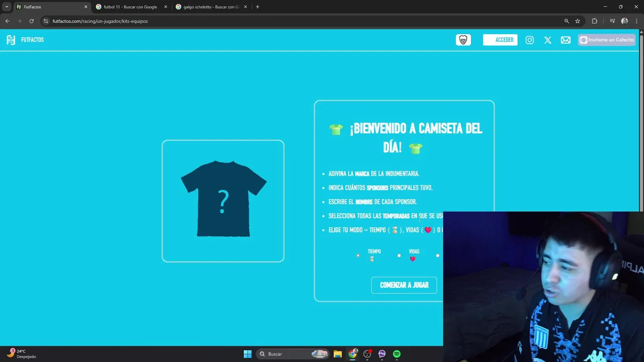
Task: Open the Windows Start menu
Action: [248, 354]
